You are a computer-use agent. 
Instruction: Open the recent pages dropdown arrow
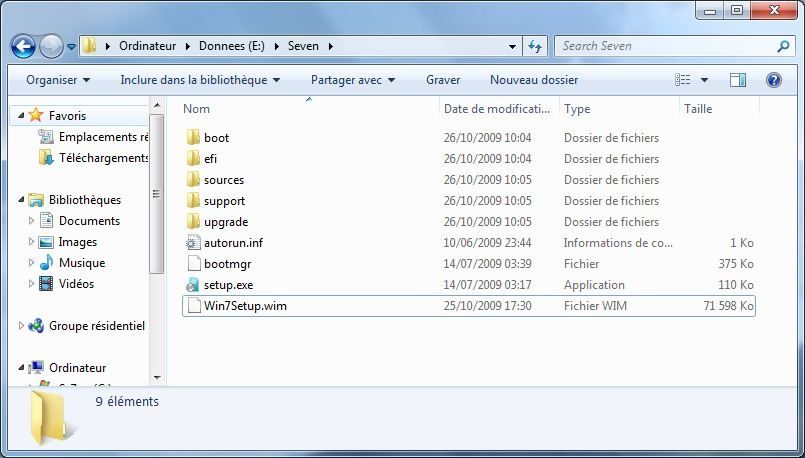(71, 47)
